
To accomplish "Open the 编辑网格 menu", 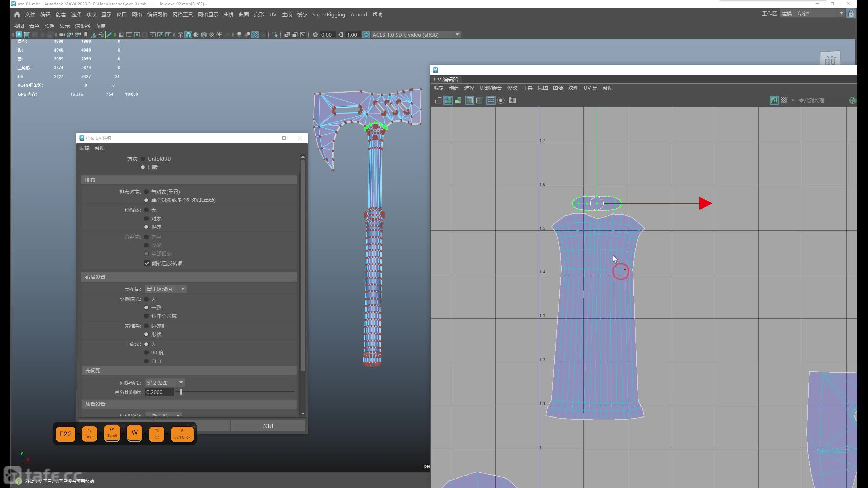I will (x=157, y=14).
